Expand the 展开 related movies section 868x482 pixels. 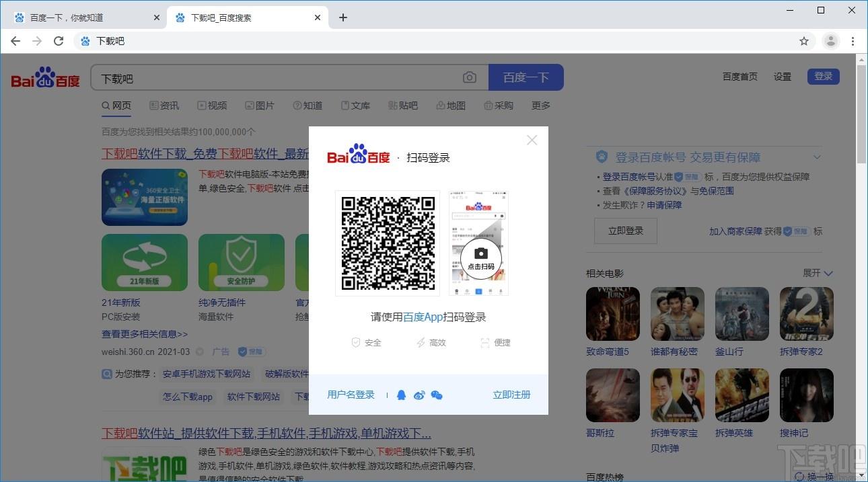coord(818,273)
